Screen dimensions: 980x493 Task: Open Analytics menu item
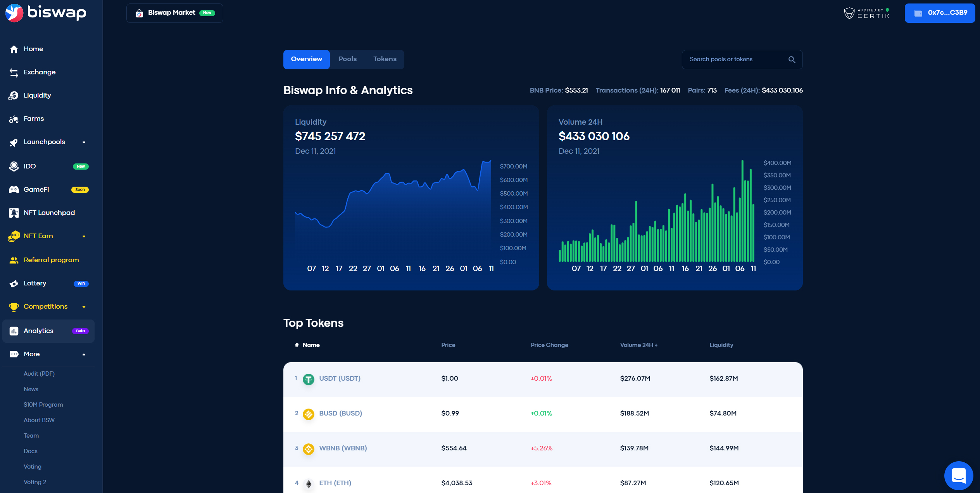click(x=48, y=331)
